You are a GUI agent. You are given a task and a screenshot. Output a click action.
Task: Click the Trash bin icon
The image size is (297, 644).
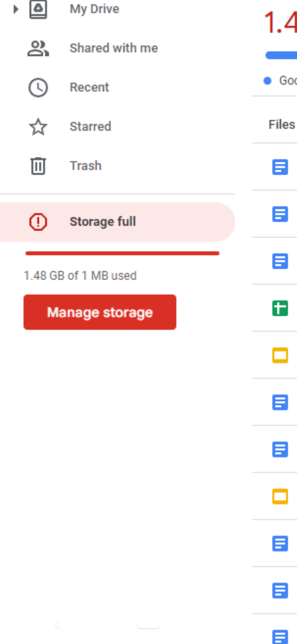tap(38, 166)
